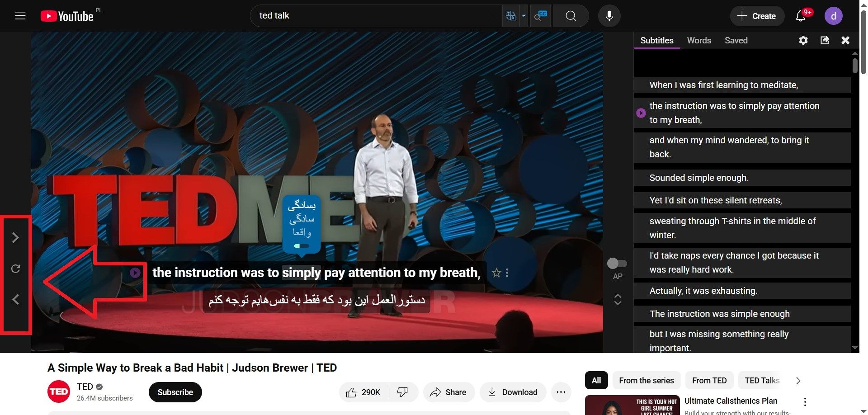Switch to the Words tab
The height and width of the screenshot is (415, 868).
[699, 40]
